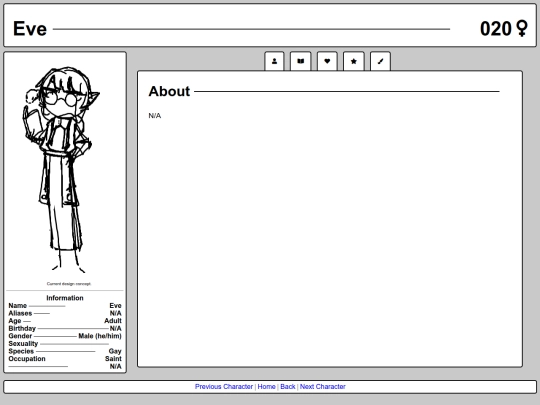The height and width of the screenshot is (405, 540).
Task: Click the 'Aliases' label
Action: coord(20,313)
